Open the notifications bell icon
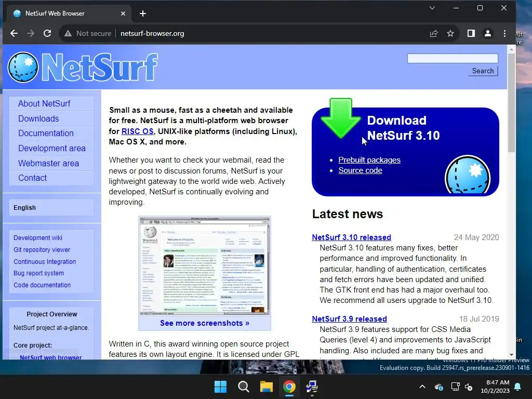 point(518,387)
